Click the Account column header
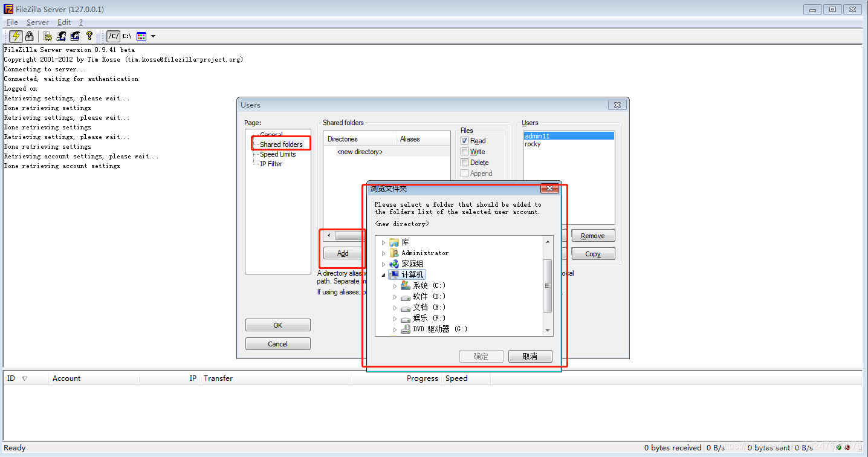The height and width of the screenshot is (457, 868). [94, 378]
